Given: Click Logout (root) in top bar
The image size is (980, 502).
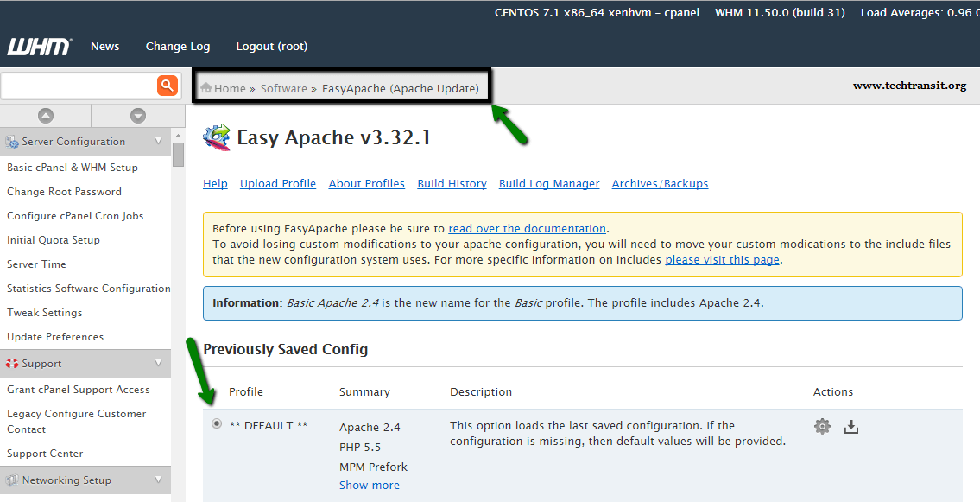Looking at the screenshot, I should tap(272, 47).
